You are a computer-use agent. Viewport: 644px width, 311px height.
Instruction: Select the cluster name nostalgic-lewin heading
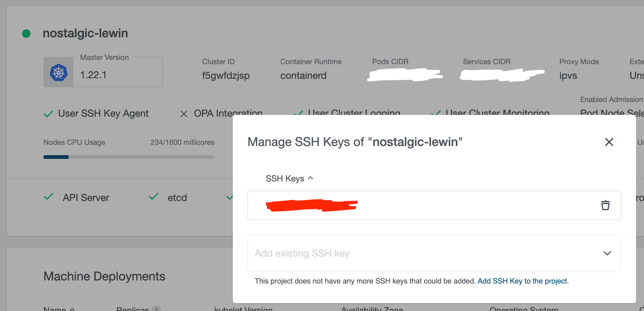pyautogui.click(x=85, y=33)
